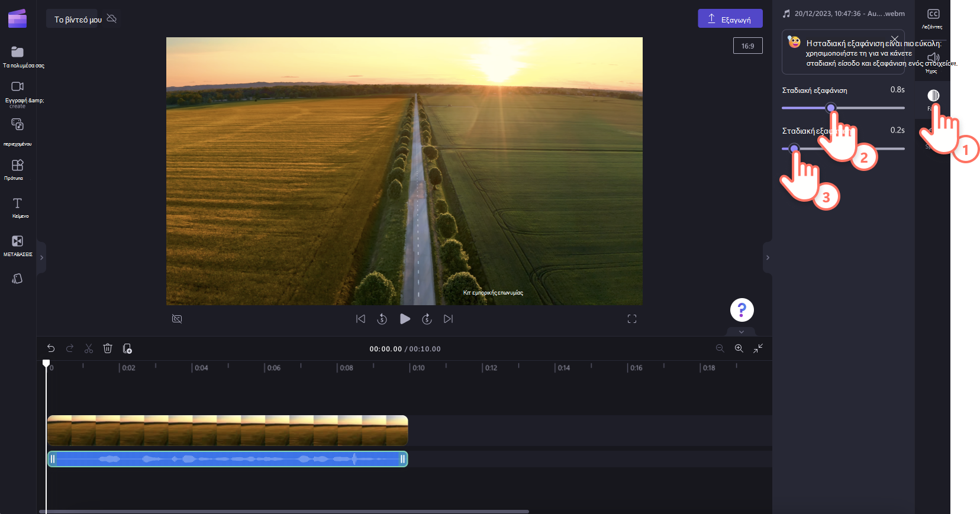Open the 16:9 aspect ratio selector
This screenshot has width=980, height=514.
pyautogui.click(x=748, y=46)
